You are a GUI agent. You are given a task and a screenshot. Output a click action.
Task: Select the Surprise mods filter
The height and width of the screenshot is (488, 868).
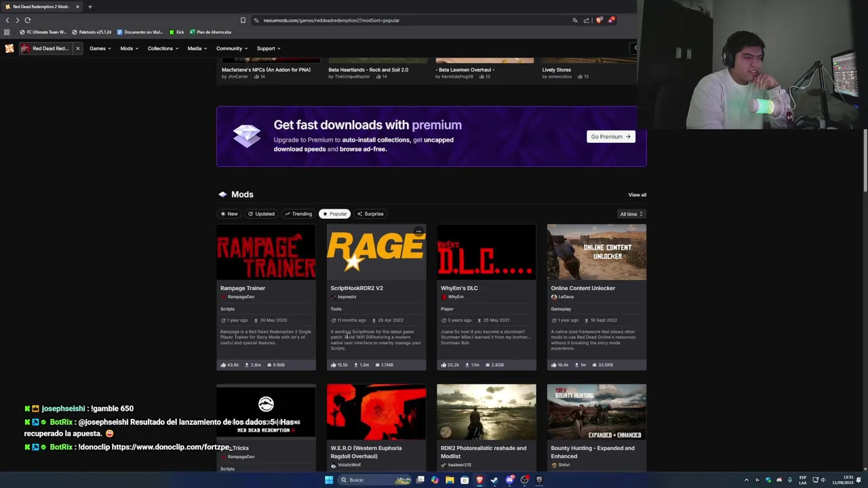[x=370, y=214]
